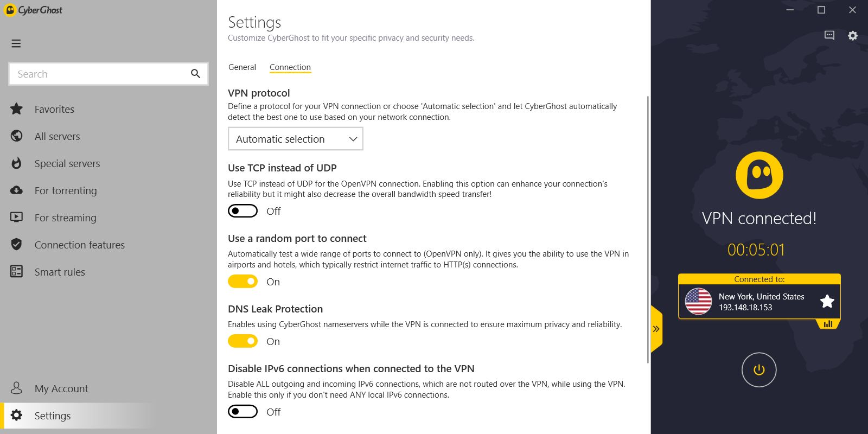Screen dimensions: 868x434
Task: Open the VPN protocol dropdown
Action: (x=295, y=139)
